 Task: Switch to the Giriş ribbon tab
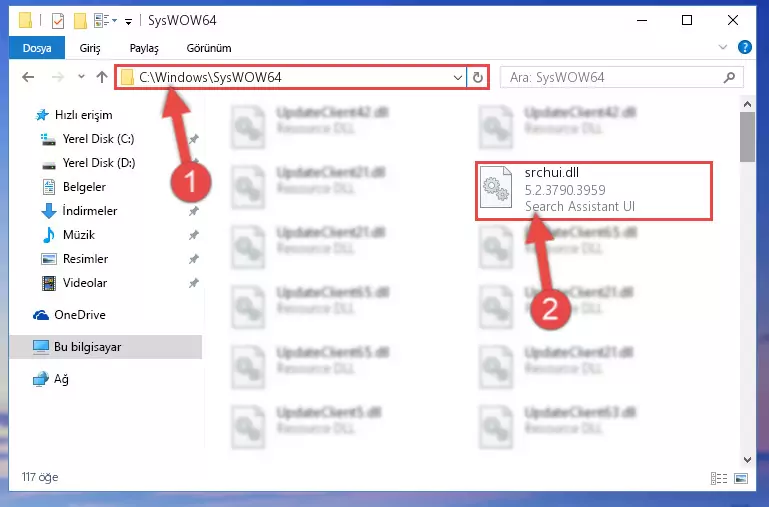[x=90, y=48]
